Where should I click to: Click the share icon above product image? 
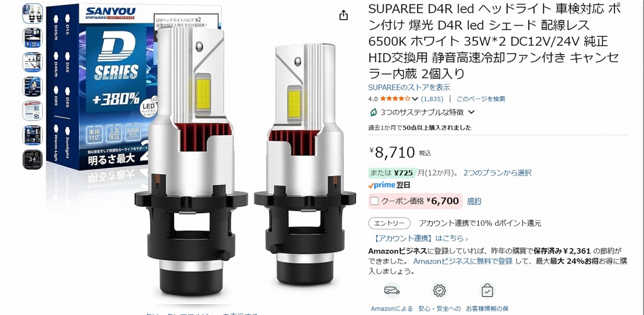[x=343, y=16]
